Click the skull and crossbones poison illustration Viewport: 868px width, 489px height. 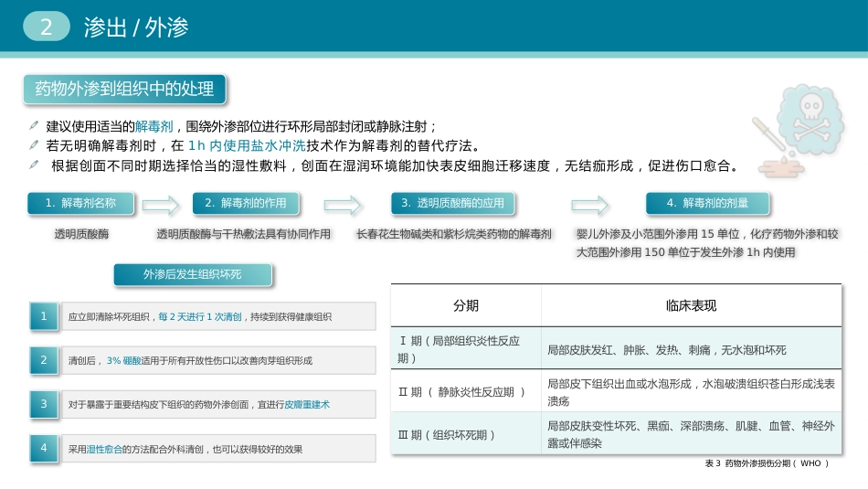point(798,132)
